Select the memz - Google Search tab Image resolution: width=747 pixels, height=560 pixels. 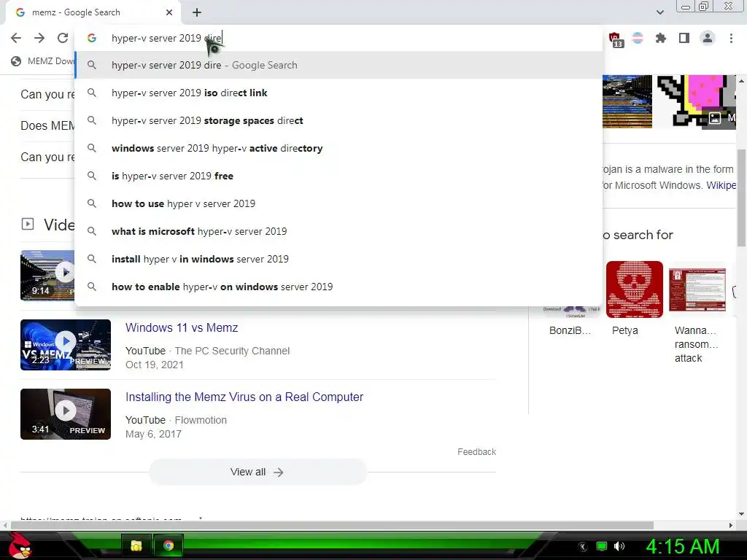pyautogui.click(x=93, y=12)
